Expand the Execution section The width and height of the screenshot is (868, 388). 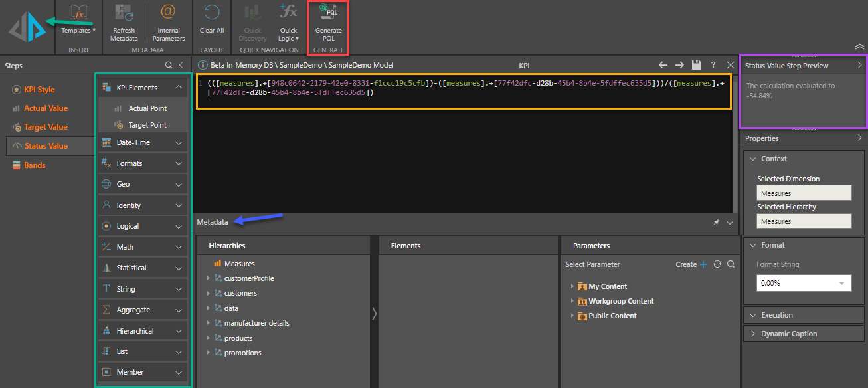pos(752,315)
